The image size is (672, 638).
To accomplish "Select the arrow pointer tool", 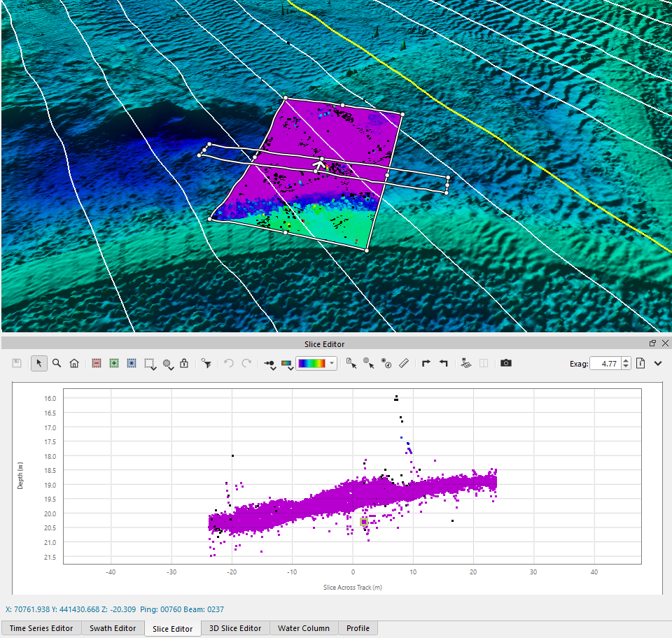I will coord(39,363).
